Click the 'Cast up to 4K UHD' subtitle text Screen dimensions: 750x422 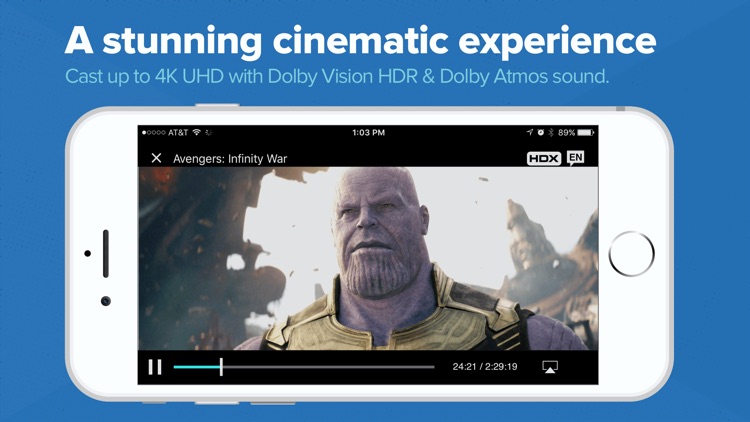point(337,77)
